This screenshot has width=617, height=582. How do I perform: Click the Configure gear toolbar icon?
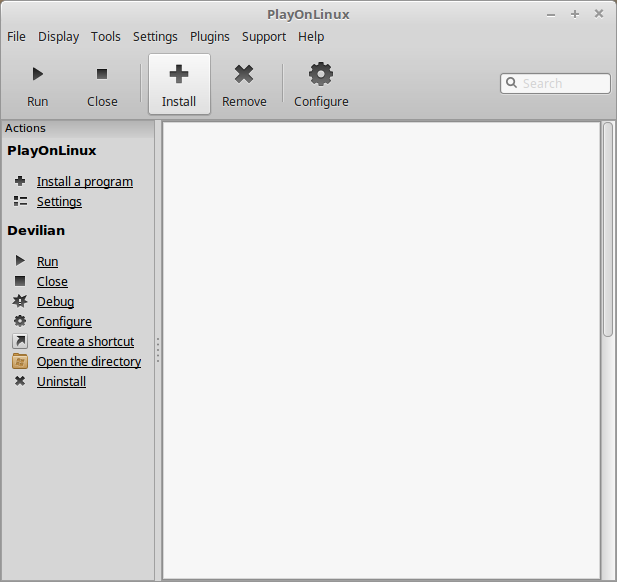pyautogui.click(x=321, y=74)
